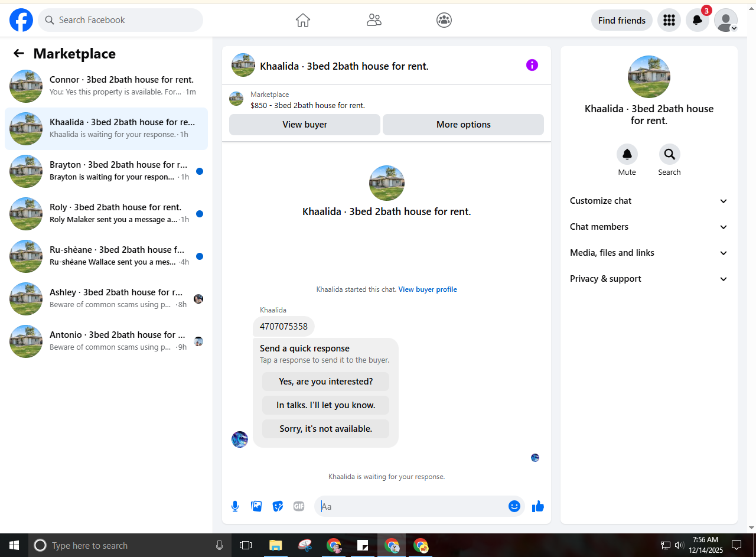756x557 pixels.
Task: Click the Search Facebook field
Action: [x=120, y=20]
